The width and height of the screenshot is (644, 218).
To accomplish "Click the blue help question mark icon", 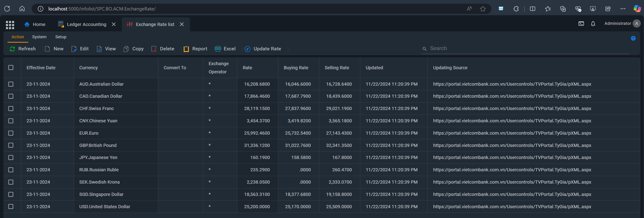I will tap(633, 38).
